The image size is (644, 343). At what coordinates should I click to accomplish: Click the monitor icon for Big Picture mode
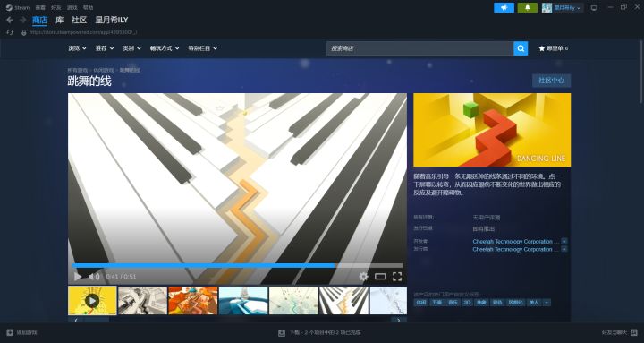[594, 8]
